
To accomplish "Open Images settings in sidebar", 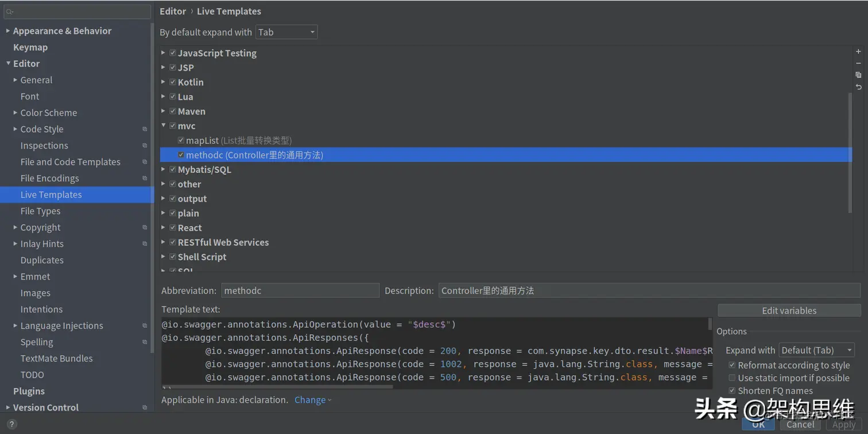I will [x=36, y=293].
